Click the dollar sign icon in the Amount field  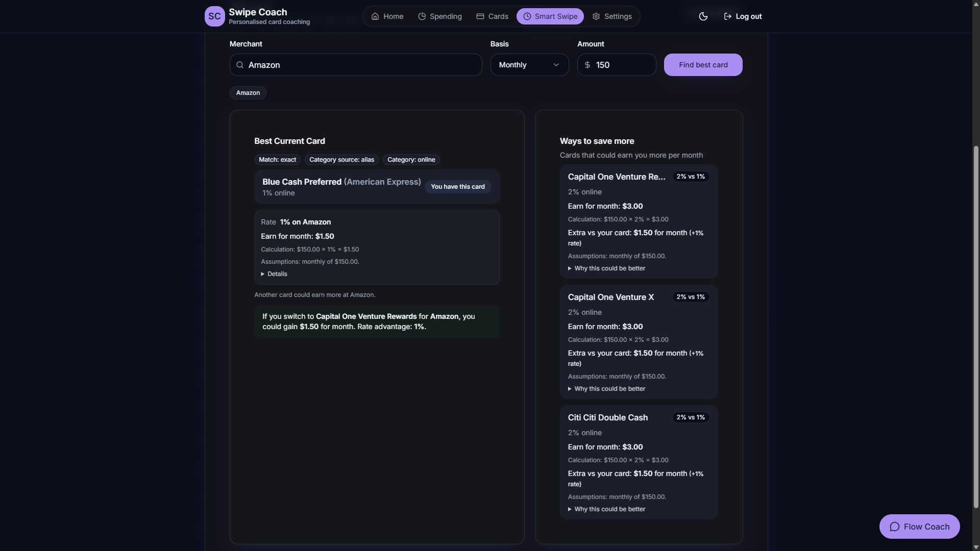point(587,65)
